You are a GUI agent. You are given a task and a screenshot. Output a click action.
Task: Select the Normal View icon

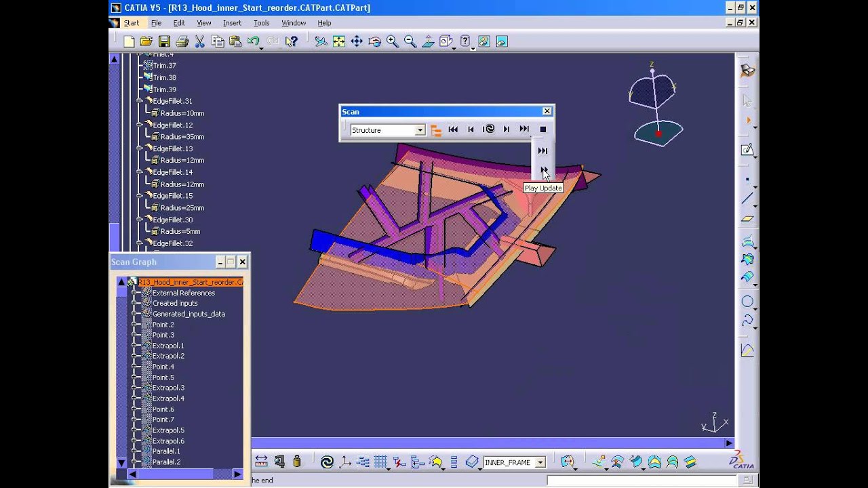[428, 41]
